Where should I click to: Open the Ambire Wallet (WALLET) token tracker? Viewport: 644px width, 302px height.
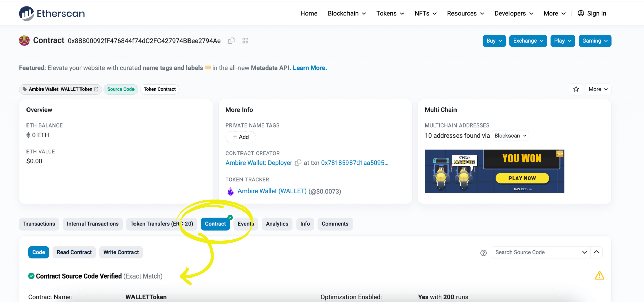click(272, 191)
